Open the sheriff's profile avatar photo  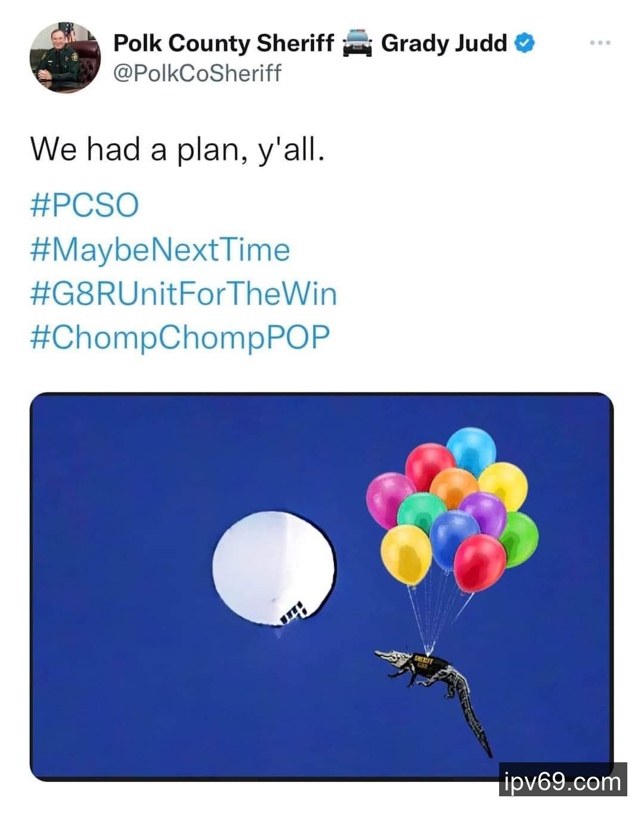[x=65, y=57]
